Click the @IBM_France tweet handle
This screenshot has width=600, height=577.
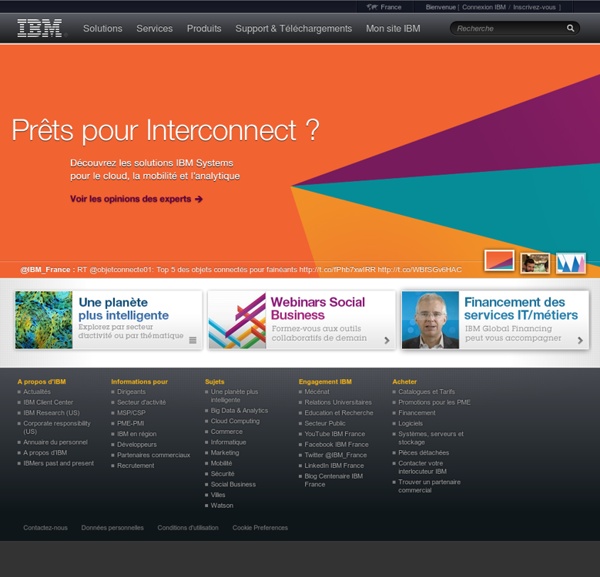coord(45,270)
